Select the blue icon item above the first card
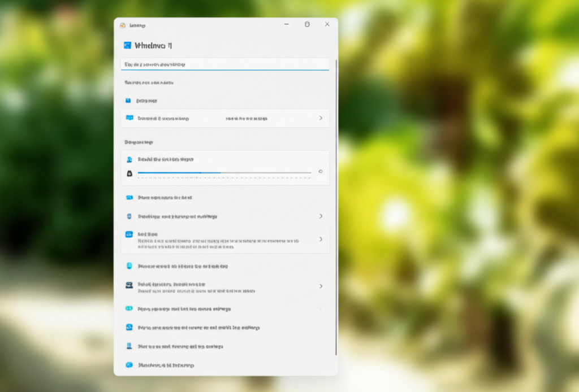 pyautogui.click(x=129, y=101)
